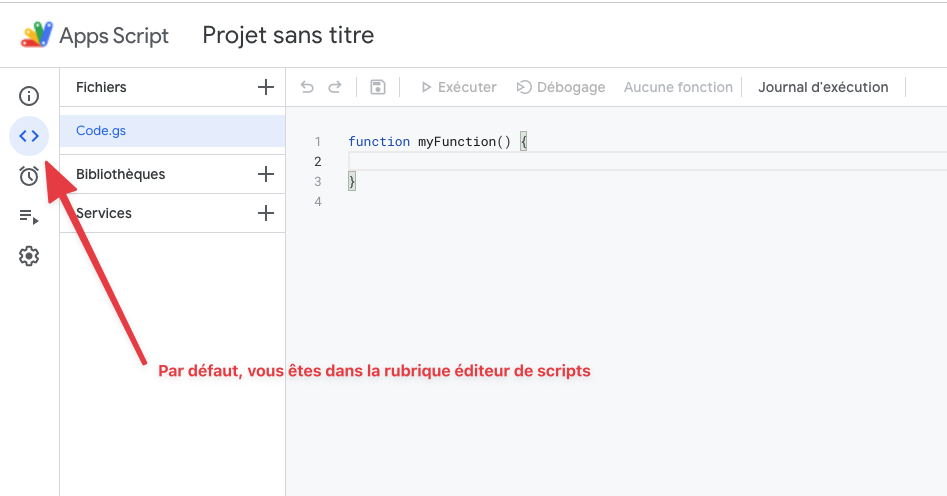947x496 pixels.
Task: Add a service with plus icon
Action: click(x=265, y=213)
